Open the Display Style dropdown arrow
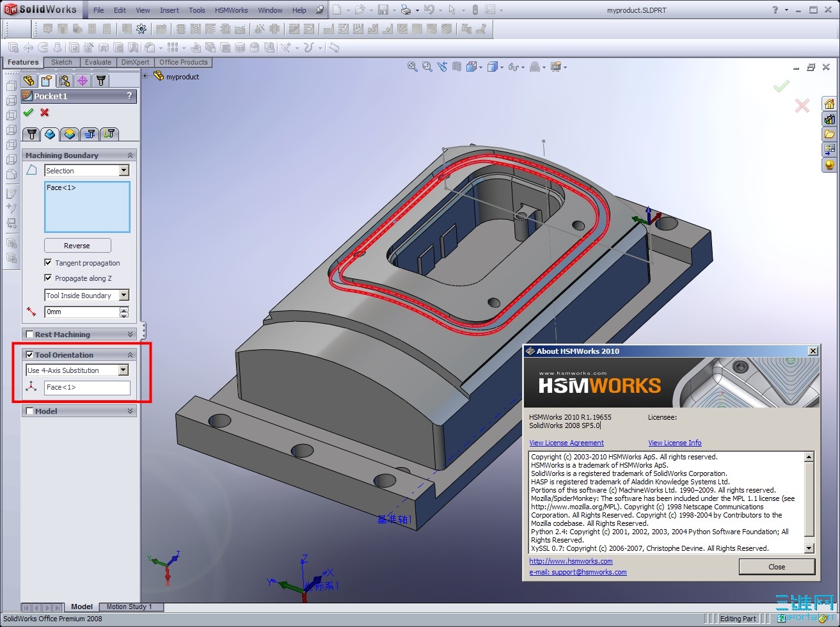Viewport: 840px width, 627px height. tap(502, 67)
